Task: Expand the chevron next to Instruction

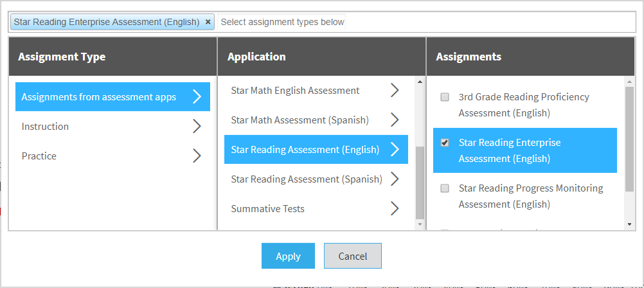Action: (x=197, y=127)
